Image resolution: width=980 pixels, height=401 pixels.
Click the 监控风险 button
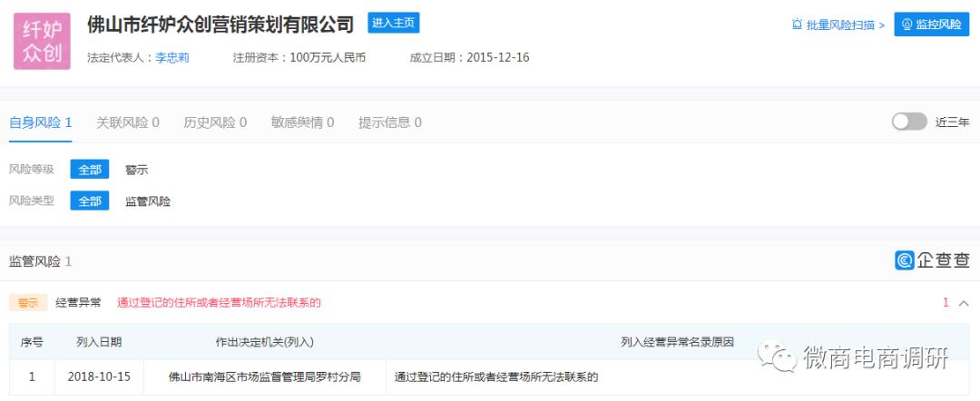[x=931, y=25]
